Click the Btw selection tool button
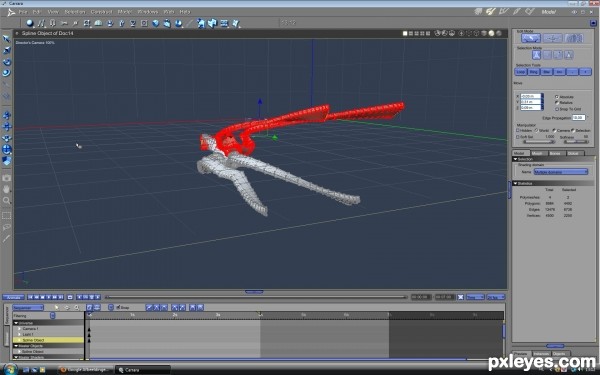 pyautogui.click(x=547, y=72)
